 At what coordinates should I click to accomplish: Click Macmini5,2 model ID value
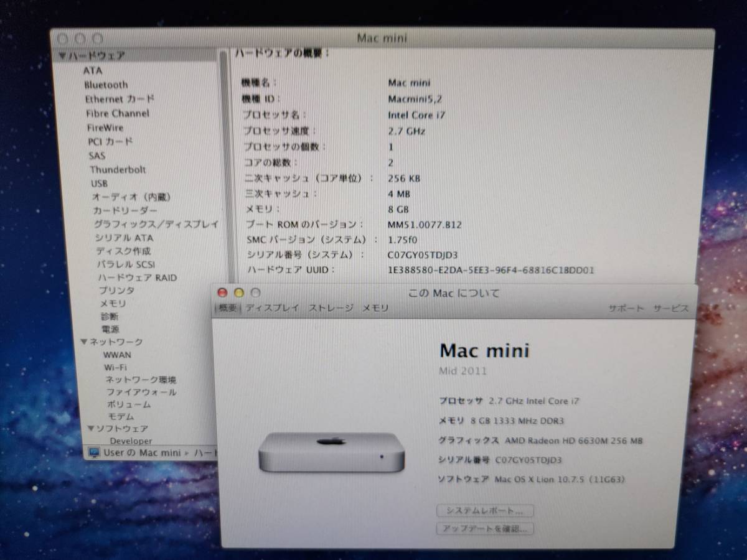click(415, 98)
